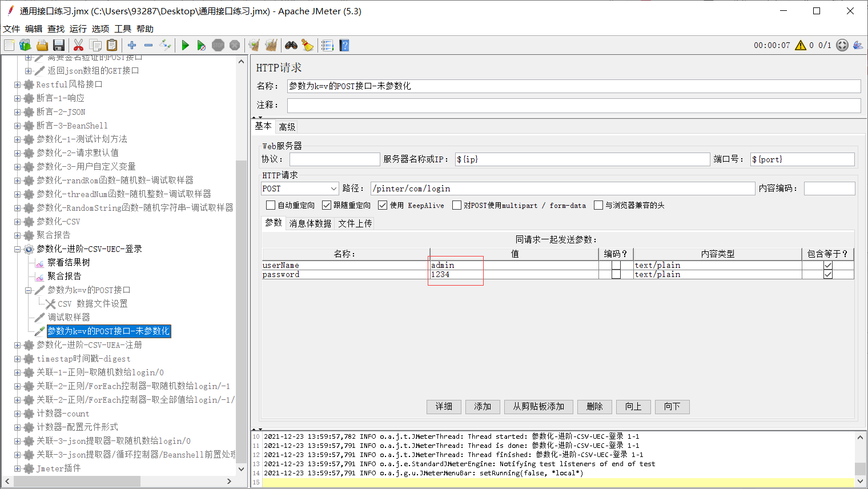The height and width of the screenshot is (489, 868).
Task: Collapse 参数化-进阶-CSV-UEC-登录 thread group
Action: (x=18, y=249)
